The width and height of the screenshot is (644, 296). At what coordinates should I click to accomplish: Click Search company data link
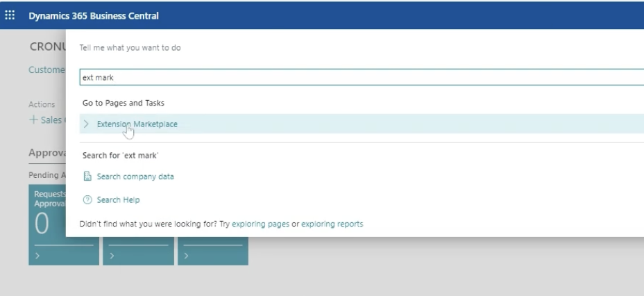click(135, 176)
